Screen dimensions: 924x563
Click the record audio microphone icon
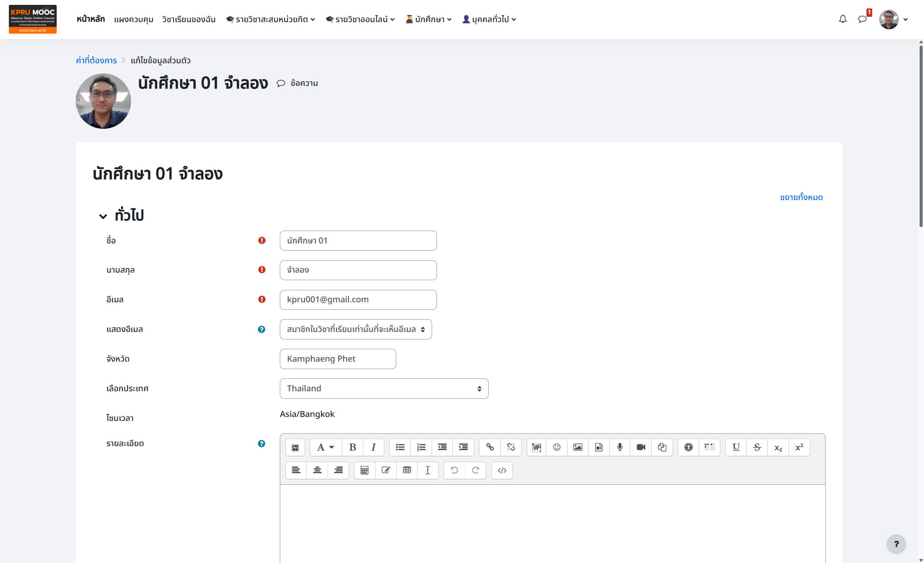coord(620,447)
